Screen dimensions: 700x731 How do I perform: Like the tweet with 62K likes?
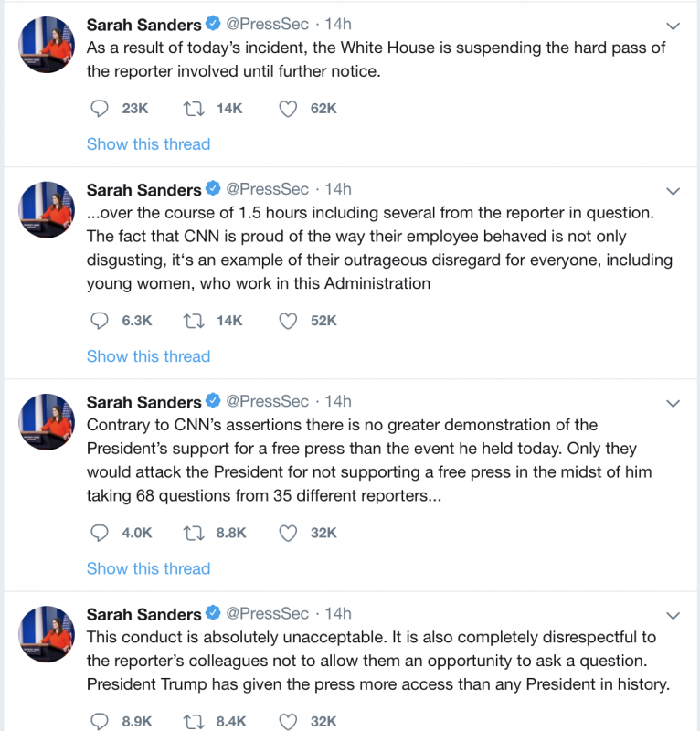click(x=288, y=109)
